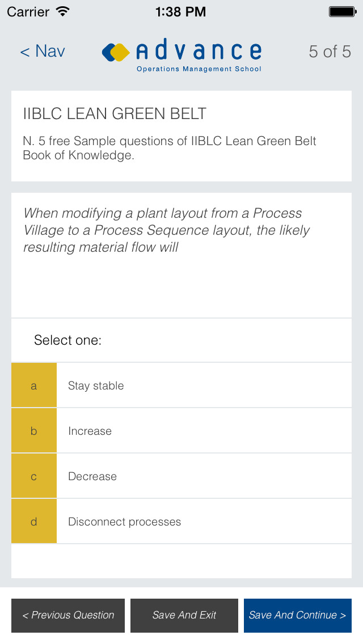Pick 'Disconnect processes' as the answer

pos(125,522)
